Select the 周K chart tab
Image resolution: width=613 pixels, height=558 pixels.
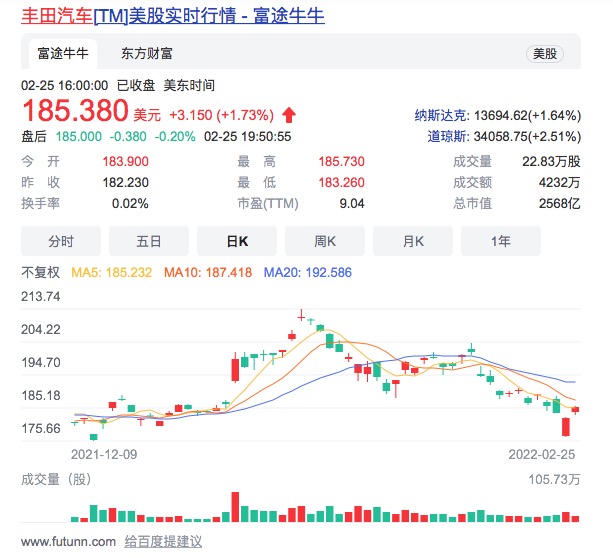(325, 241)
